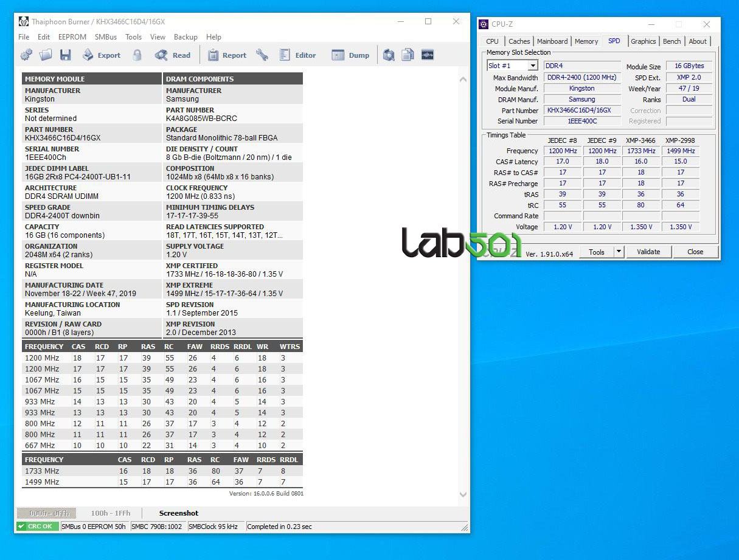Switch to the Bench tab in CPU-Z

[x=672, y=41]
